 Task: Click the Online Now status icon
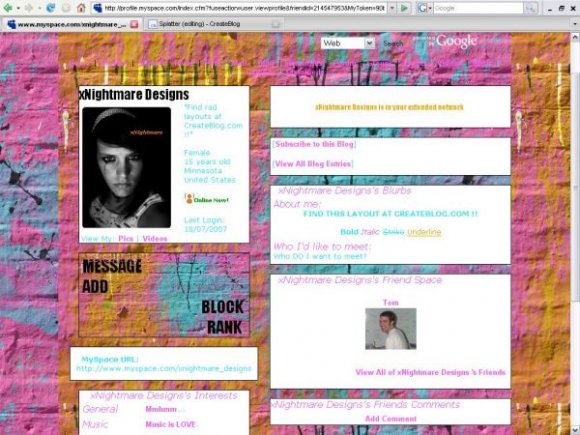(189, 199)
